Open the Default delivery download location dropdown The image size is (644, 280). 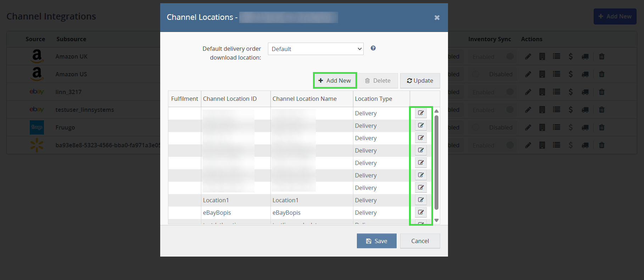coord(316,49)
